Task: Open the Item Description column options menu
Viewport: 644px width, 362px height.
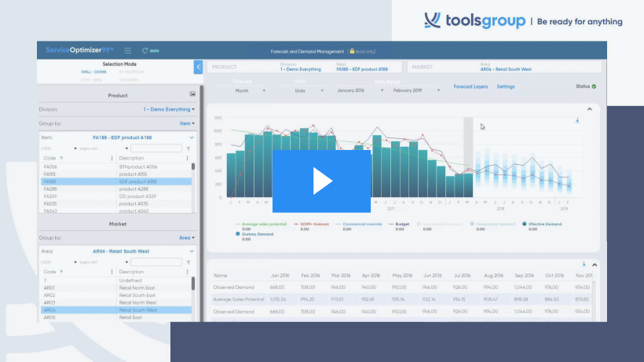Action: click(x=187, y=158)
